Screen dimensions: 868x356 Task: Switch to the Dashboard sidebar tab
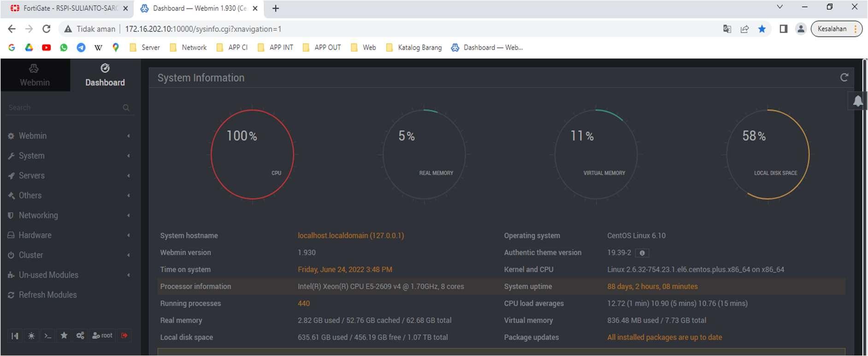coord(105,75)
